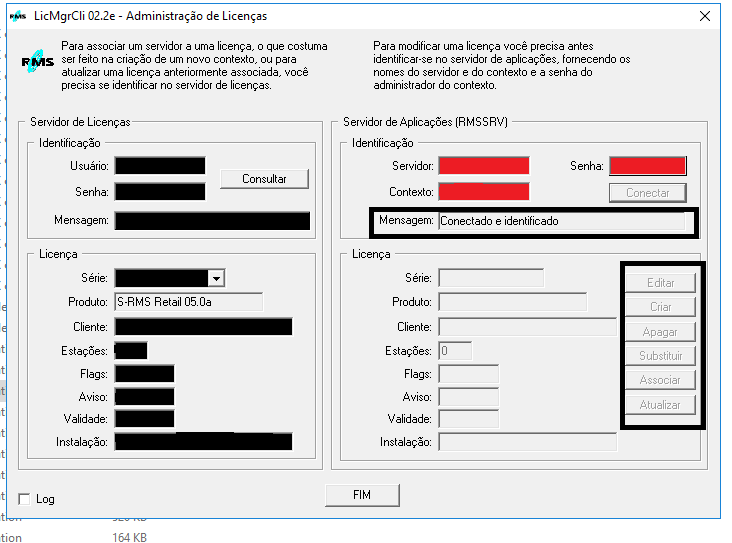Open the Série dropdown in Servidor de Licenças
Screen dimensions: 732x543
point(216,278)
